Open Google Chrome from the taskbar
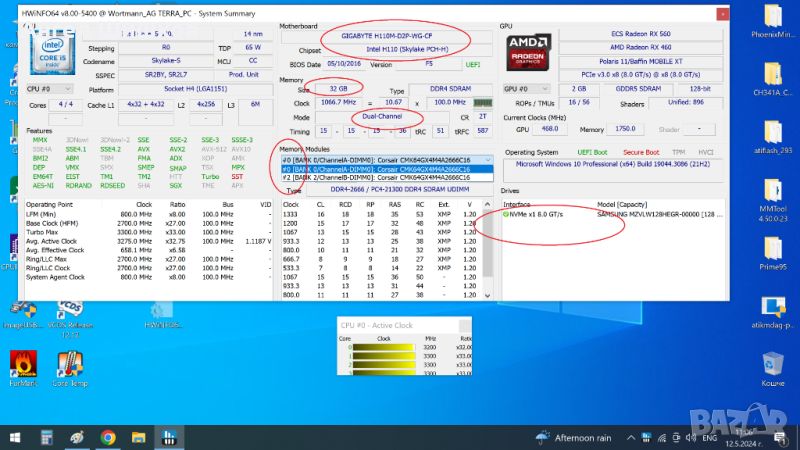This screenshot has height=450, width=800. tap(107, 436)
